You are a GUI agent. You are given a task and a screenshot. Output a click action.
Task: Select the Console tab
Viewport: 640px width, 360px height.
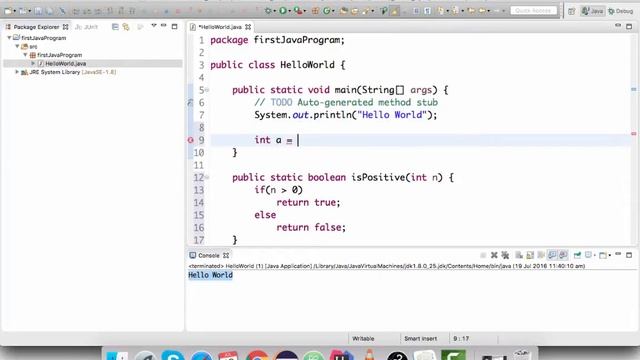coord(209,256)
